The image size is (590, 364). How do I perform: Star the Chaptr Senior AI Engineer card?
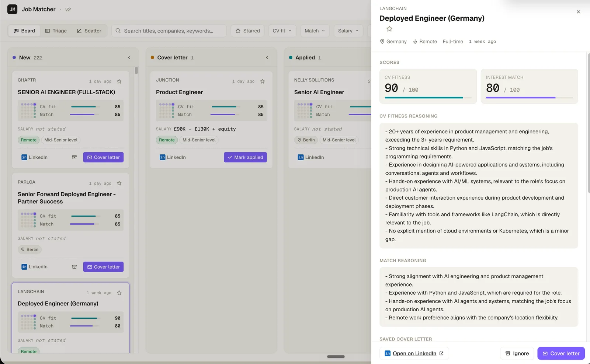pos(119,81)
